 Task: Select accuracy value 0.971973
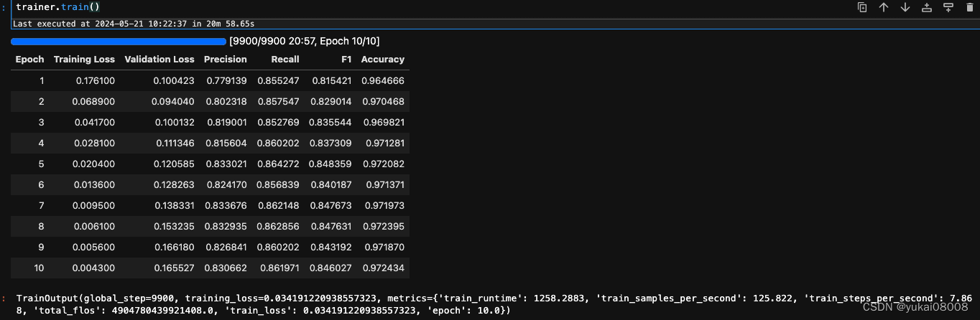tap(384, 205)
